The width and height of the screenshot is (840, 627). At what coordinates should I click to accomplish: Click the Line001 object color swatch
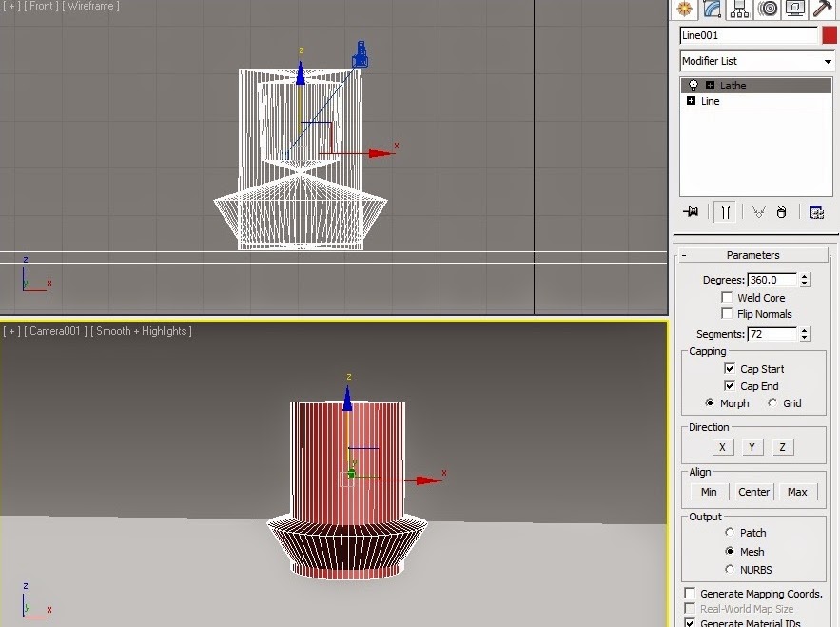pos(830,35)
